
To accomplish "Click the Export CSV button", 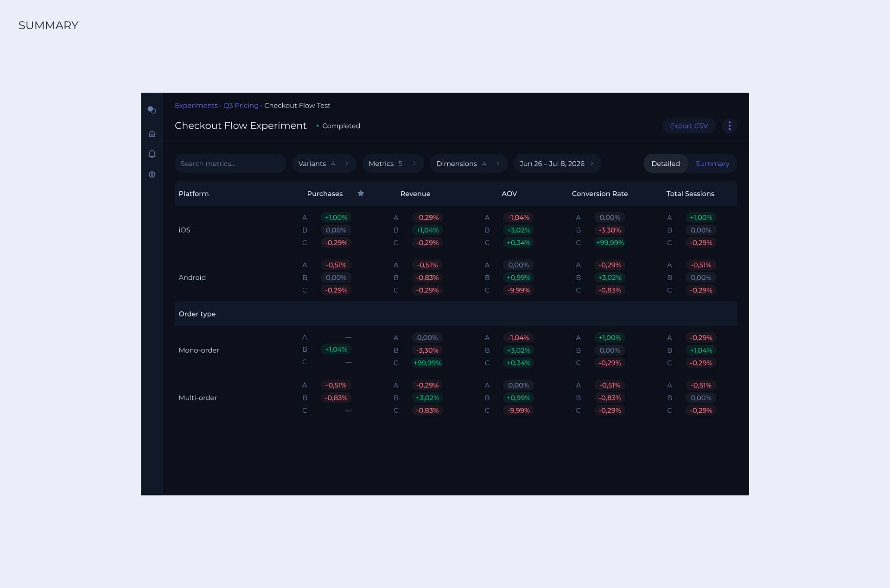I will [x=688, y=126].
